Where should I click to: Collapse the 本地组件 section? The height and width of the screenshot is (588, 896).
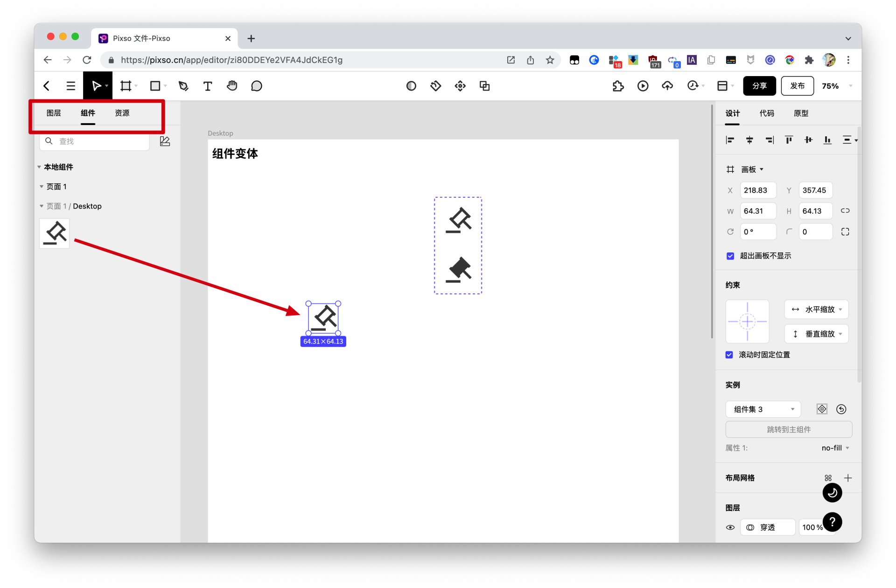point(40,167)
